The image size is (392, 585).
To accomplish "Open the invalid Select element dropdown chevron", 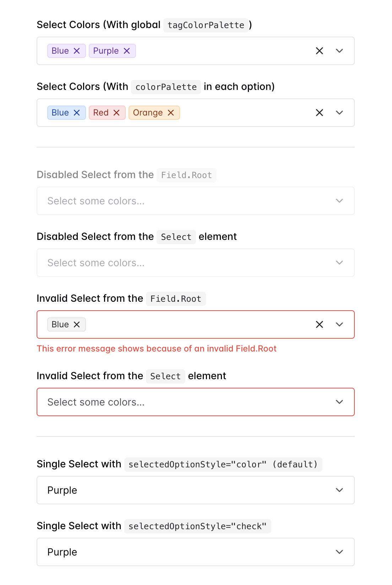I will 339,402.
